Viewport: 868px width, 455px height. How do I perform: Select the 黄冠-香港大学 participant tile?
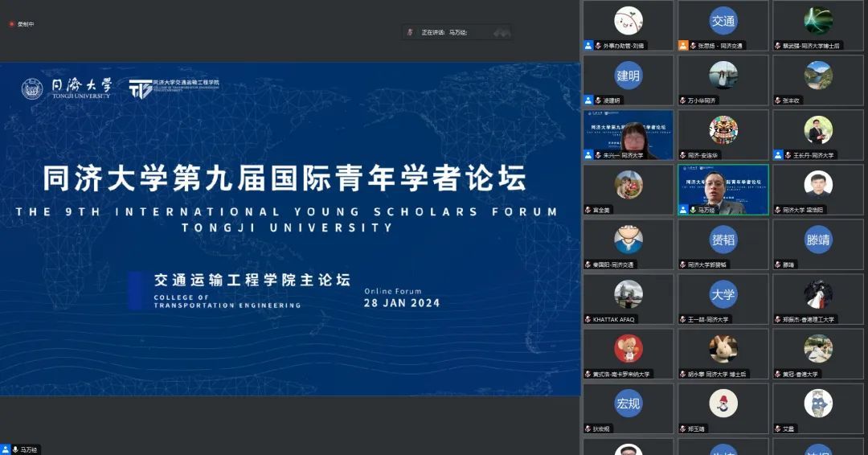pyautogui.click(x=817, y=354)
